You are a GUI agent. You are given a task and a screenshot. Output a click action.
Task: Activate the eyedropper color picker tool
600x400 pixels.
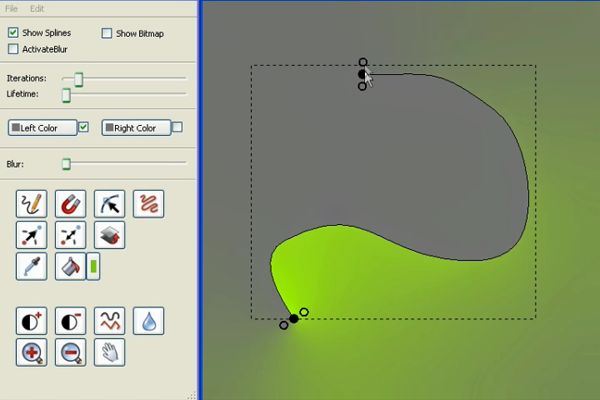32,266
